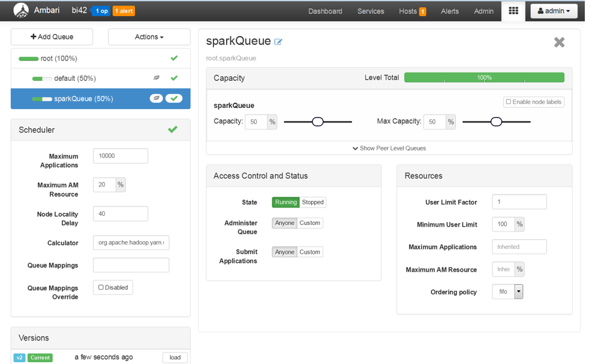Viewport: 601px width, 364px height.
Task: Select the sparkQueue (50%) queue
Action: [x=100, y=98]
